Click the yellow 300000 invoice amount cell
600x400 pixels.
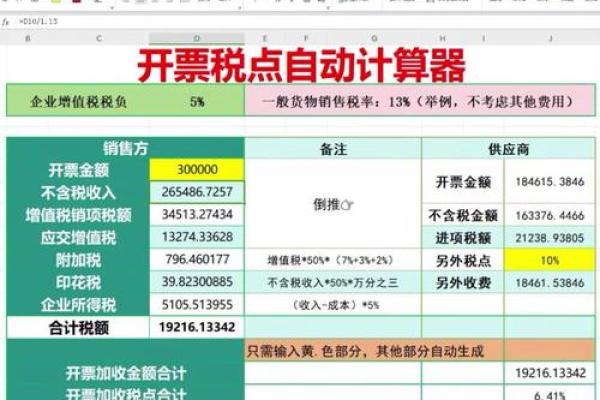[196, 170]
